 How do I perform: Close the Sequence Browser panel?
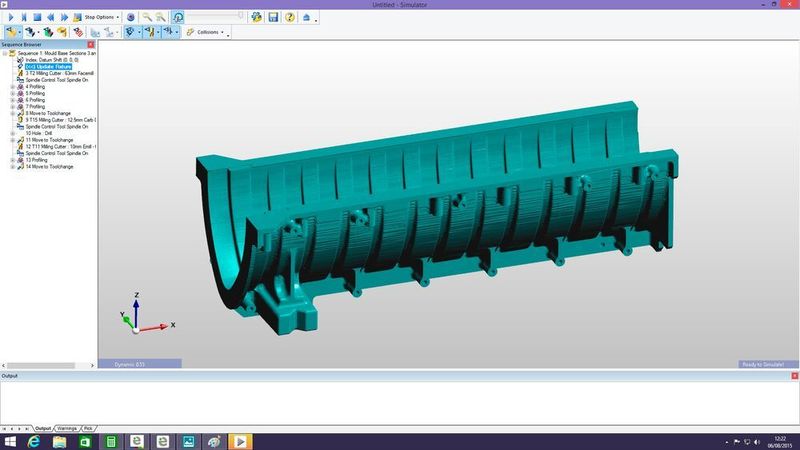pos(91,45)
